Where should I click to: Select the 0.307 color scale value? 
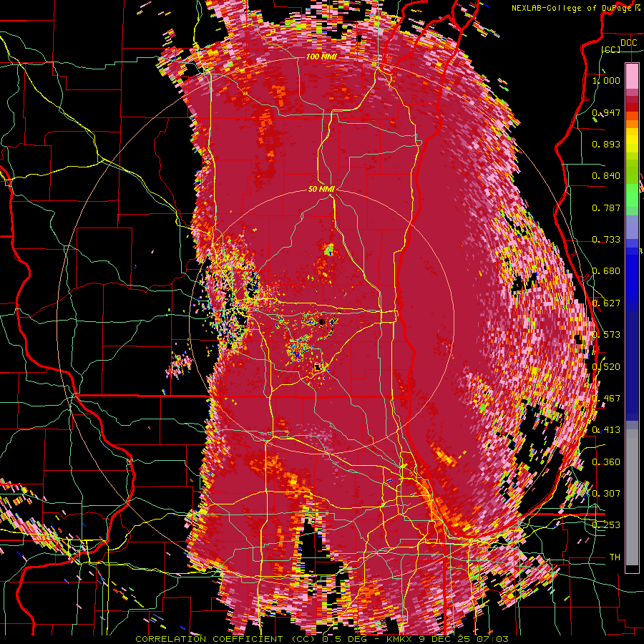click(x=606, y=494)
